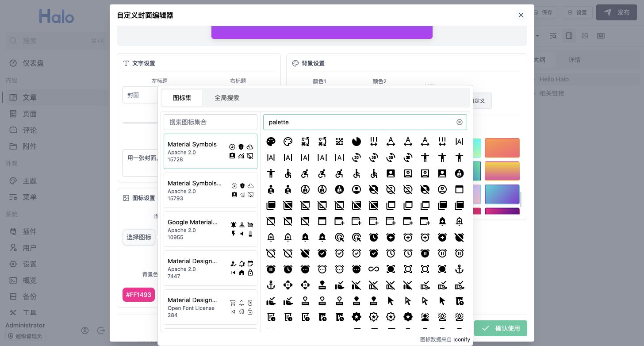Click the 设置 button in editor header
Viewport: 644px width, 346px height.
pyautogui.click(x=577, y=12)
